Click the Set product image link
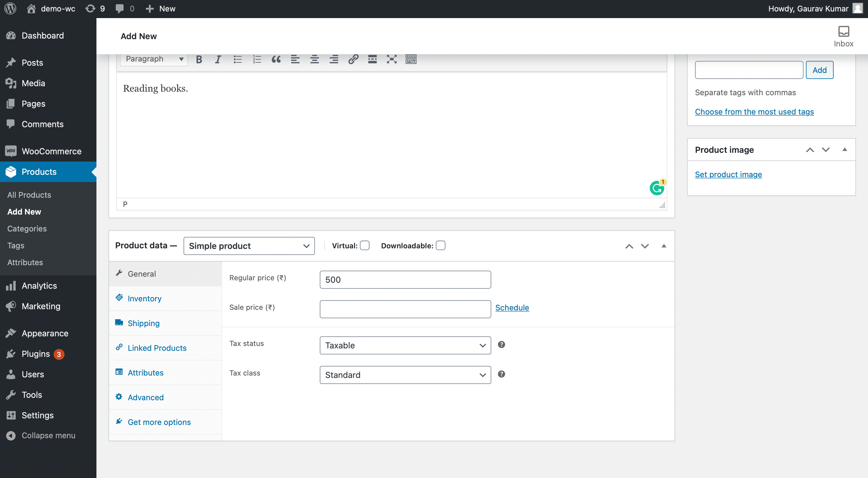Viewport: 868px width, 478px height. (728, 175)
